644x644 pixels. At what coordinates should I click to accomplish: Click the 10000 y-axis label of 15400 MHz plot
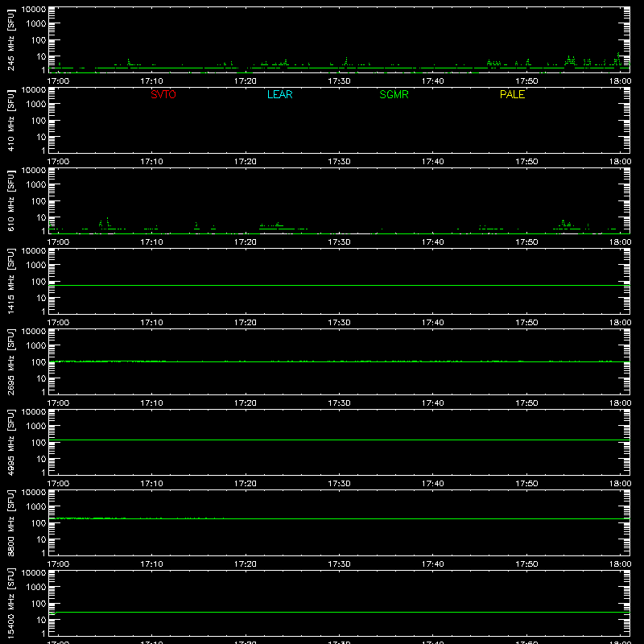[x=34, y=573]
